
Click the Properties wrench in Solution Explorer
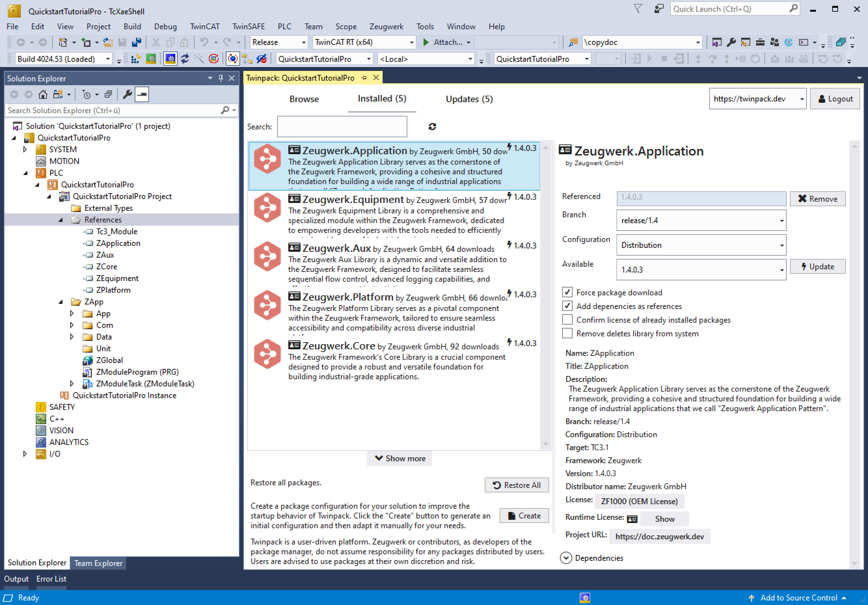(128, 94)
